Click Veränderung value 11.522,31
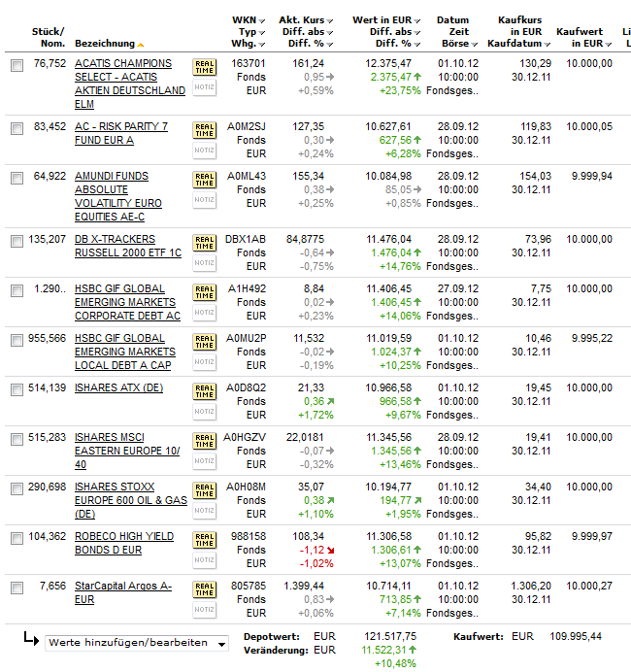 click(x=383, y=650)
